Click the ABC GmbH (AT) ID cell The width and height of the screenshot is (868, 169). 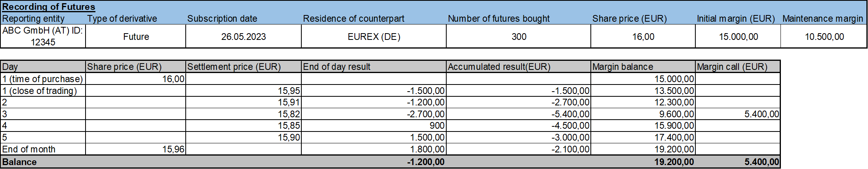(43, 36)
